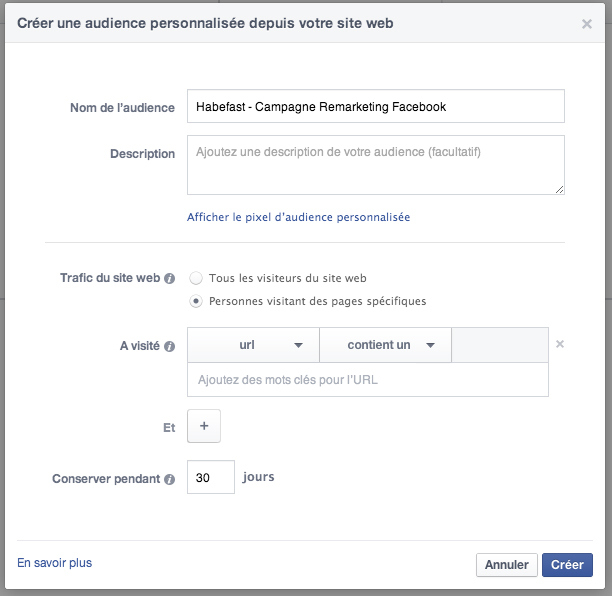
Task: Click the Annuler button
Action: tap(507, 565)
